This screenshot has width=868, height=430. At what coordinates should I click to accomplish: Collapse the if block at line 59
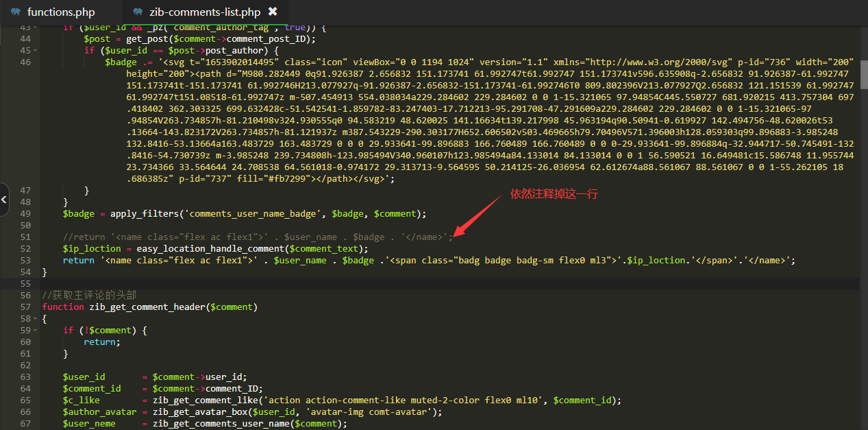34,331
